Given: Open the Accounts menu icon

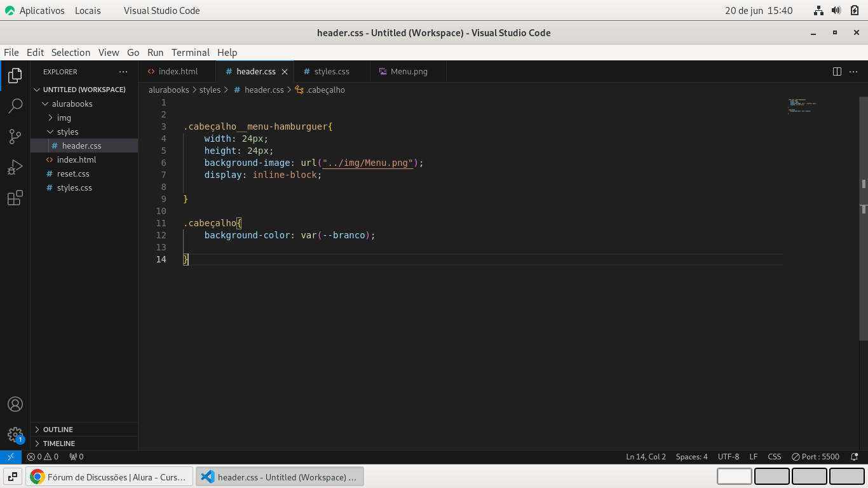Looking at the screenshot, I should 15,404.
